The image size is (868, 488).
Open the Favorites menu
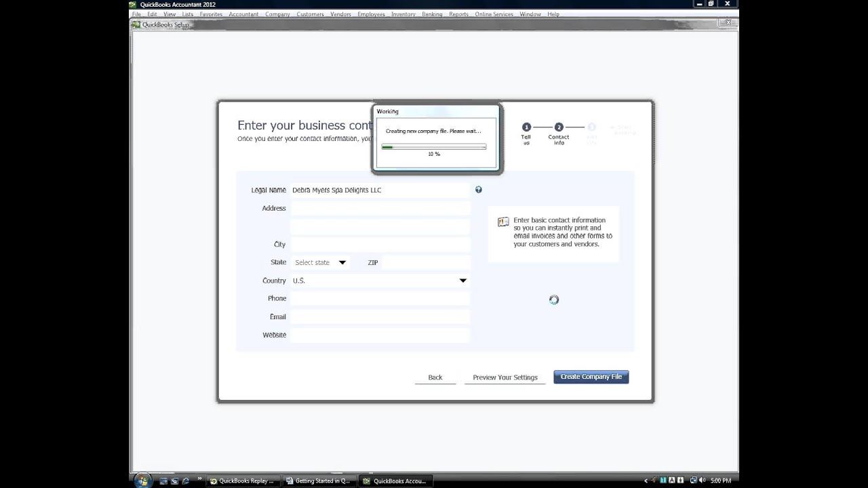point(211,14)
